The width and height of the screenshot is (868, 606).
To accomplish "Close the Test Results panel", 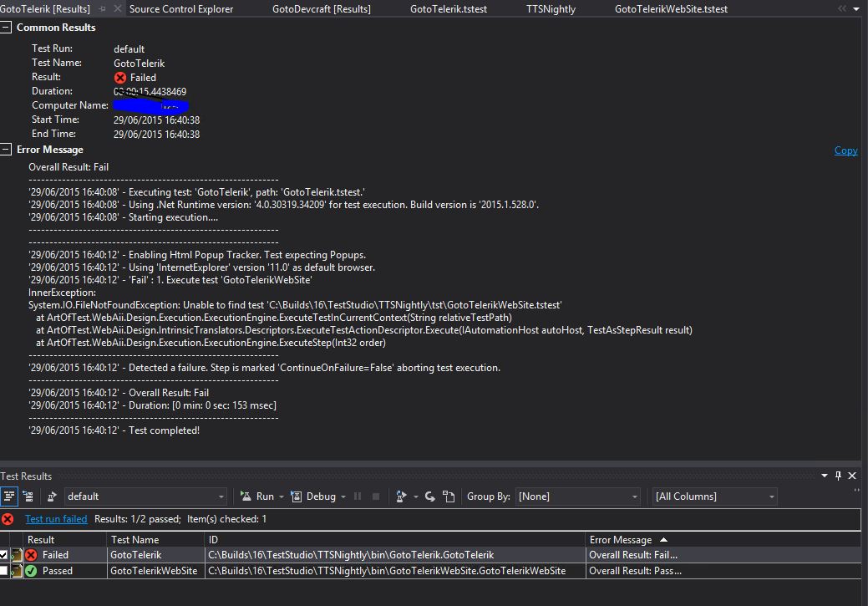I will tap(852, 476).
